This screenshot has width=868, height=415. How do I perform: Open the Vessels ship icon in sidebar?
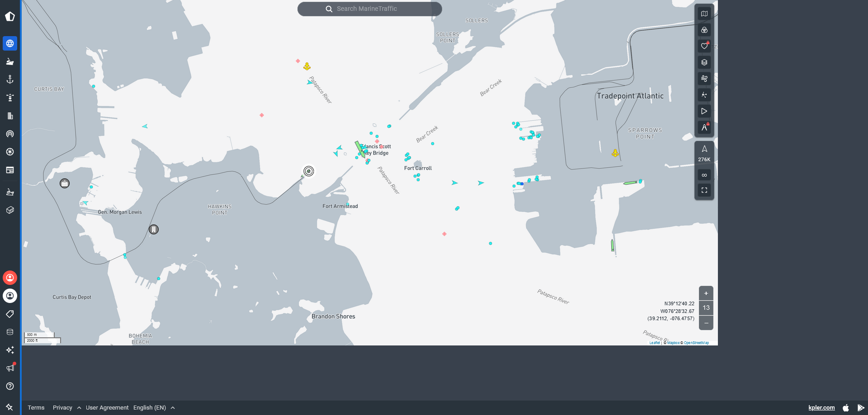click(x=10, y=61)
